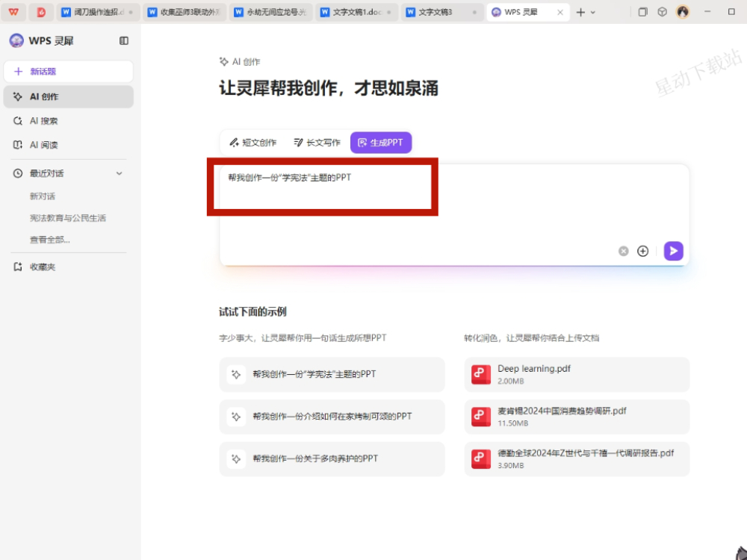Open the red Docer icon tab
This screenshot has height=560, width=747.
(41, 12)
